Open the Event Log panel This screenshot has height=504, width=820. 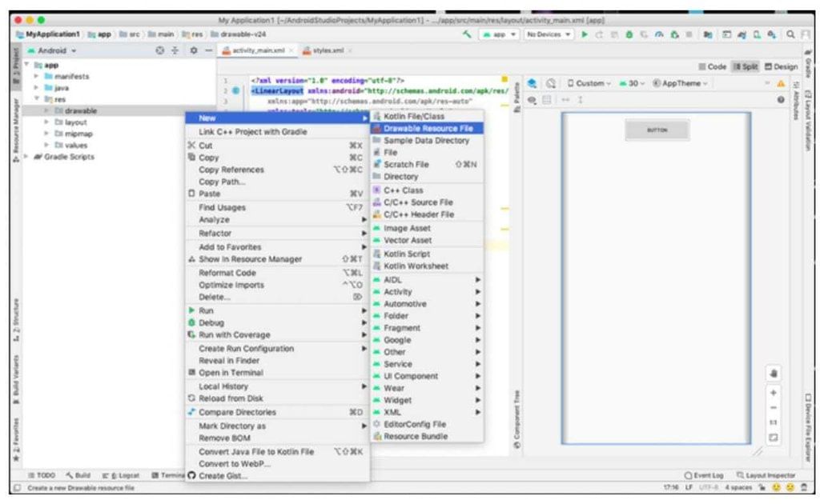705,475
